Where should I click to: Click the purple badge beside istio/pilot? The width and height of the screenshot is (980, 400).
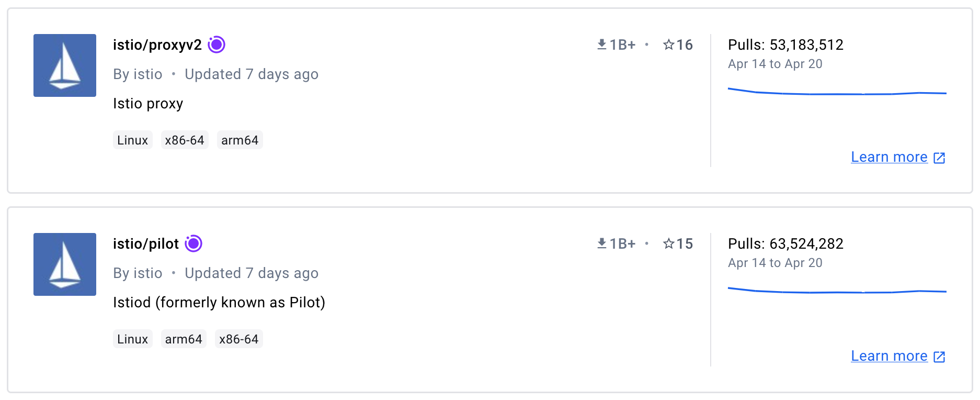click(193, 243)
